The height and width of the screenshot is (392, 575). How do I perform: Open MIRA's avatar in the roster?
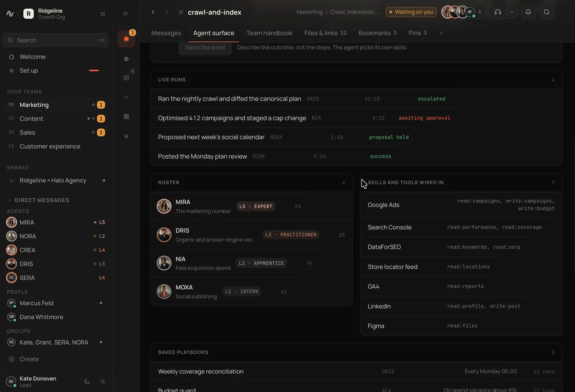pyautogui.click(x=164, y=206)
